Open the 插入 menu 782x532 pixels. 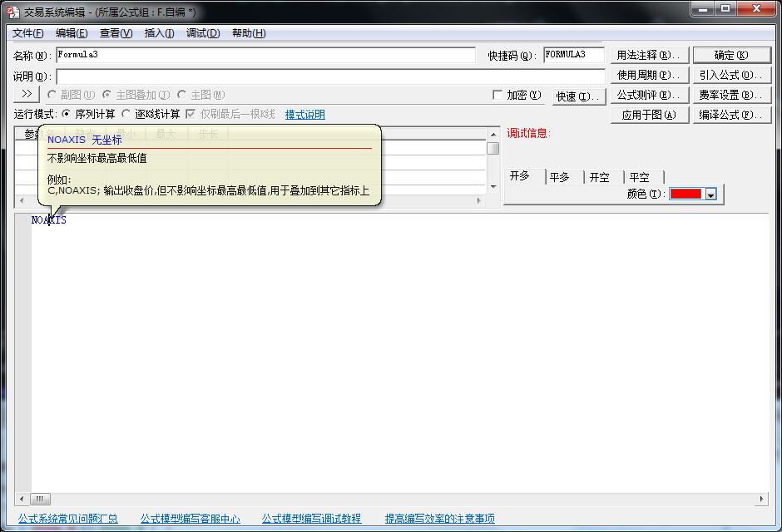159,33
